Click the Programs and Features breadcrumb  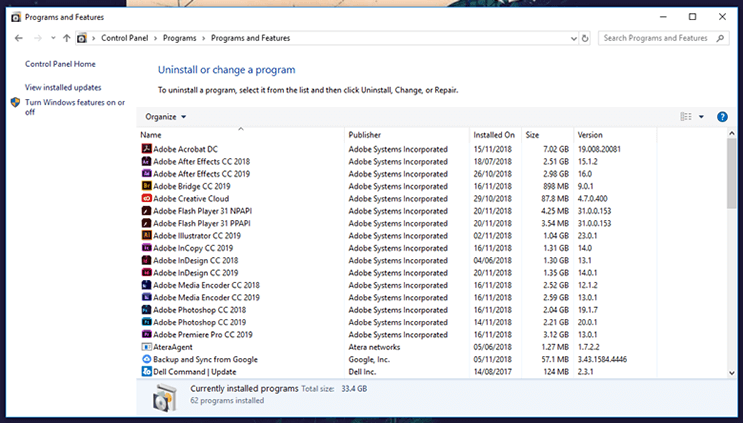click(x=250, y=38)
